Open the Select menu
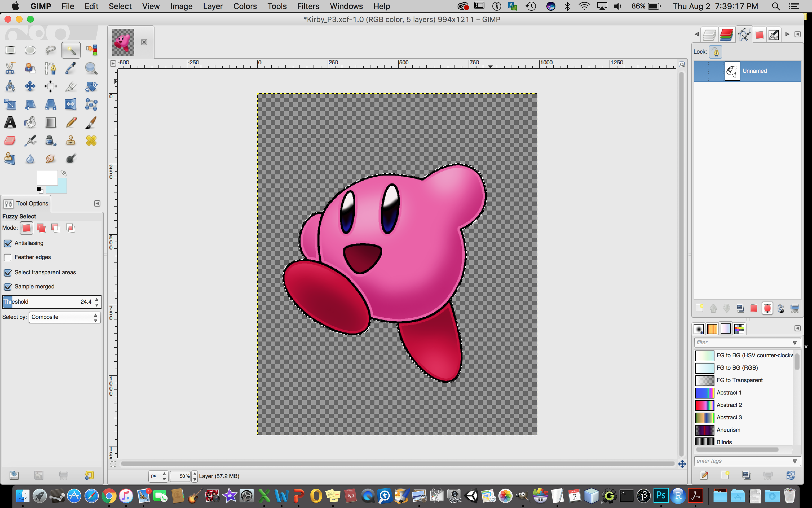This screenshot has width=812, height=508. pos(120,6)
